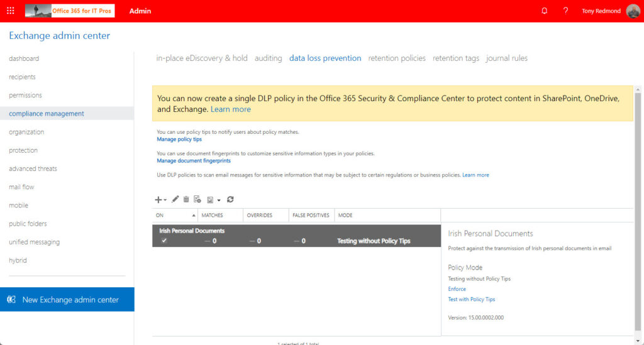The width and height of the screenshot is (644, 345).
Task: Click the add new DLP policy plus icon
Action: (x=158, y=200)
